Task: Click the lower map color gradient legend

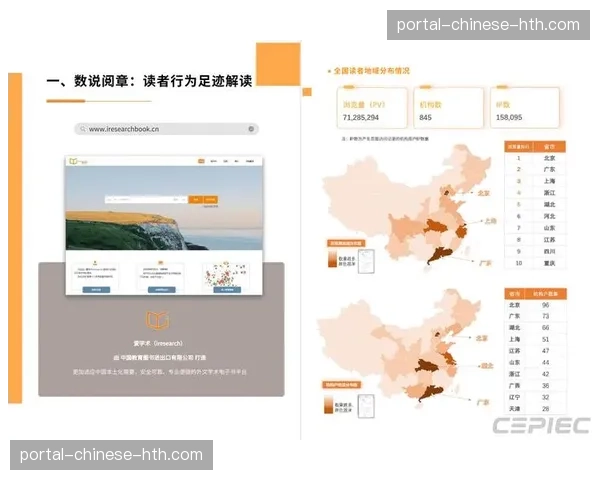Action: [x=329, y=405]
